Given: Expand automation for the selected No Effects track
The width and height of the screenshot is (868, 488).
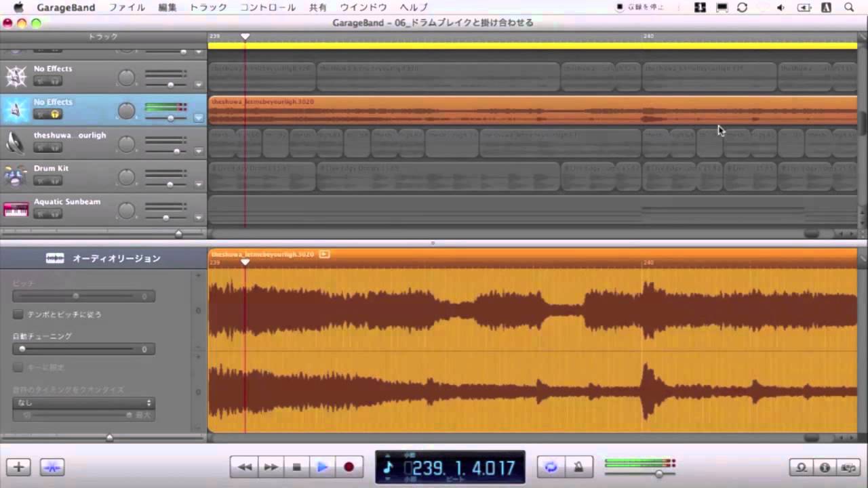Looking at the screenshot, I should pos(199,118).
